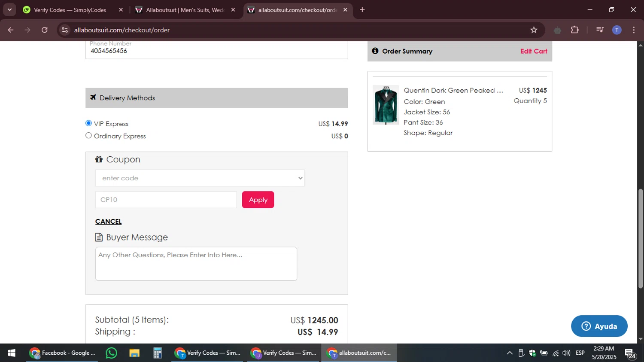Open the Chrome profile avatar
Screen dimensions: 644x362
pos(617,30)
